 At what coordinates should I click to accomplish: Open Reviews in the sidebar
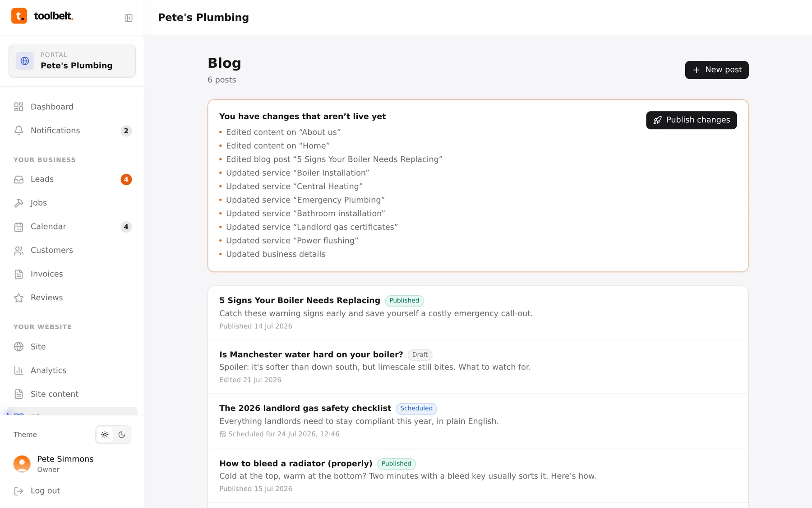click(72, 298)
